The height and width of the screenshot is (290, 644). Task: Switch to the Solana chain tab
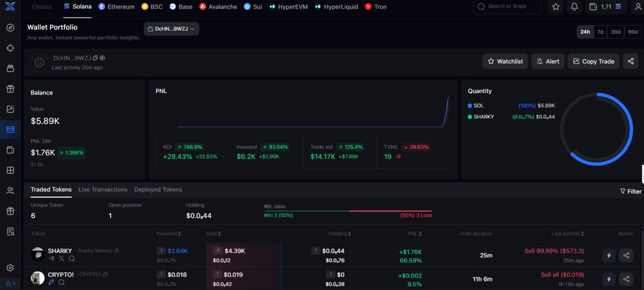[77, 7]
